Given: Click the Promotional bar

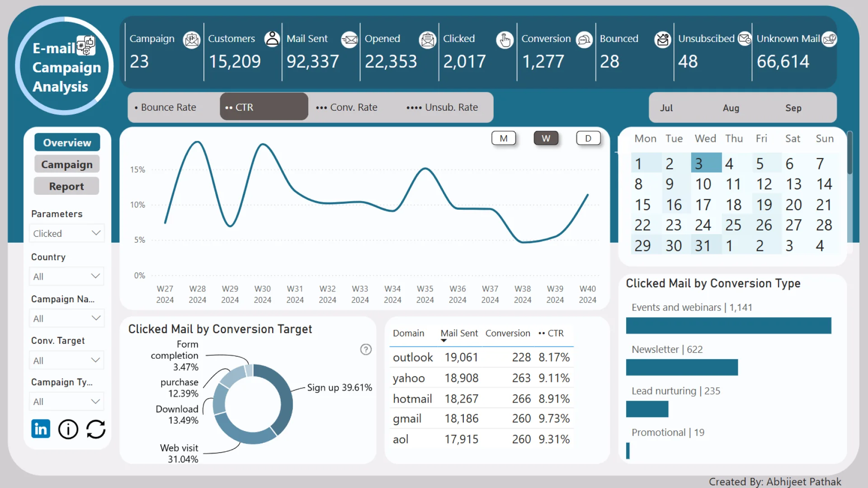Looking at the screenshot, I should 628,451.
